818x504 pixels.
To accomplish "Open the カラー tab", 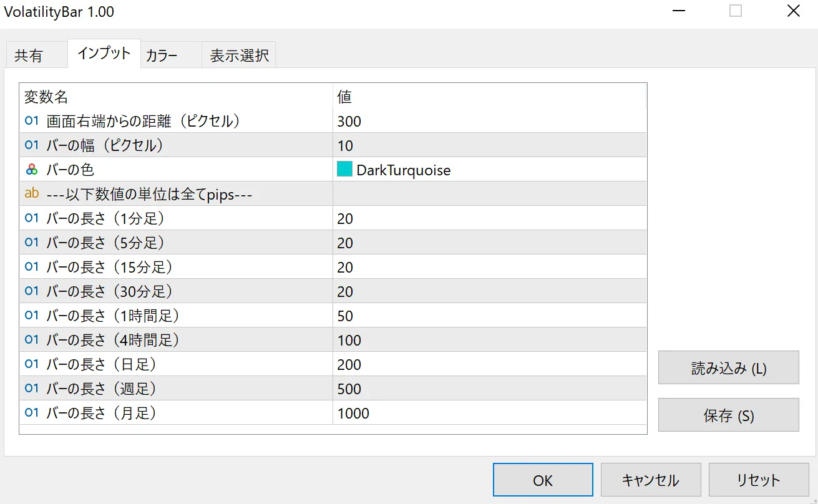I will 162,56.
